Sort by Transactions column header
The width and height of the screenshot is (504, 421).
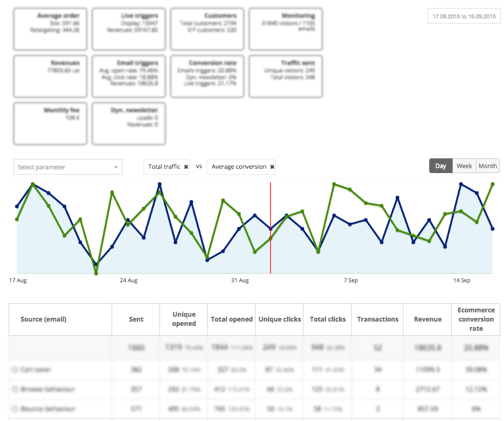(x=378, y=319)
